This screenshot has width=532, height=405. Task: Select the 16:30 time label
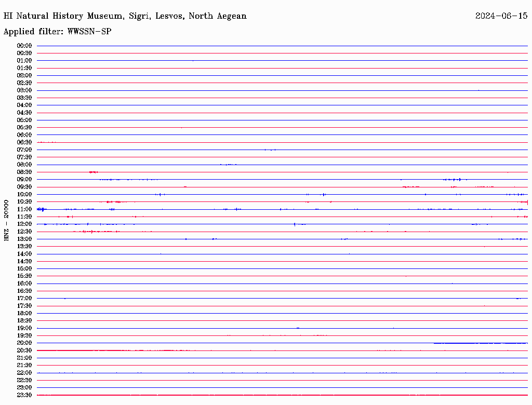[x=24, y=291]
